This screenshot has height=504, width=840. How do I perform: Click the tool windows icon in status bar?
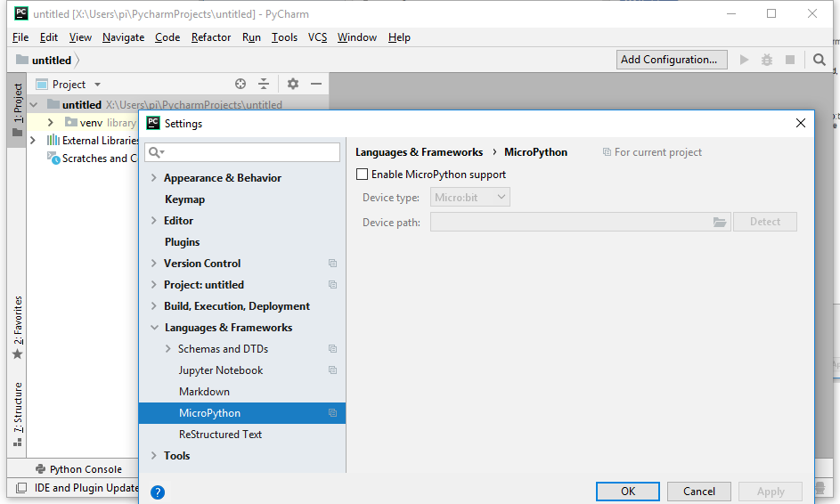coord(18,488)
